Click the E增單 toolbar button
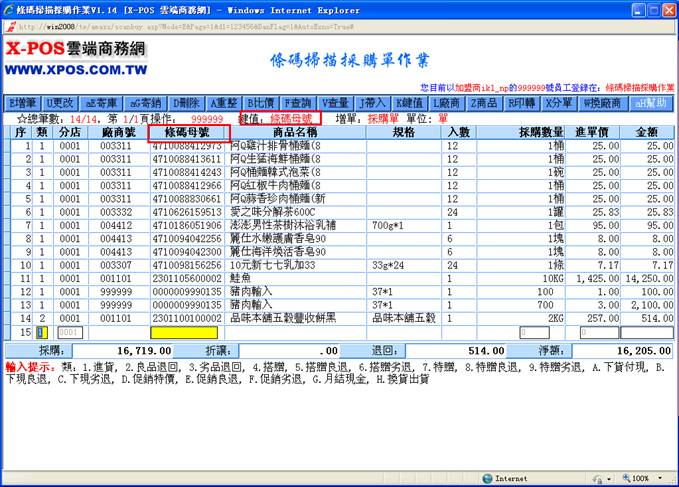This screenshot has height=487, width=679. pos(24,103)
